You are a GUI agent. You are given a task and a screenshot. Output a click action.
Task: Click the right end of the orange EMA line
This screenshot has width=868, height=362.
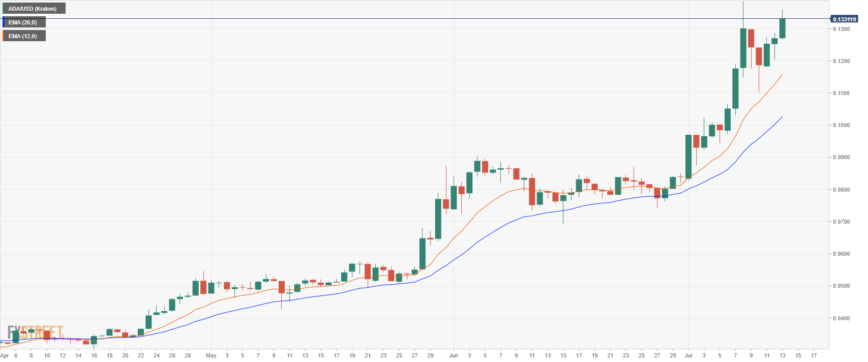click(782, 75)
